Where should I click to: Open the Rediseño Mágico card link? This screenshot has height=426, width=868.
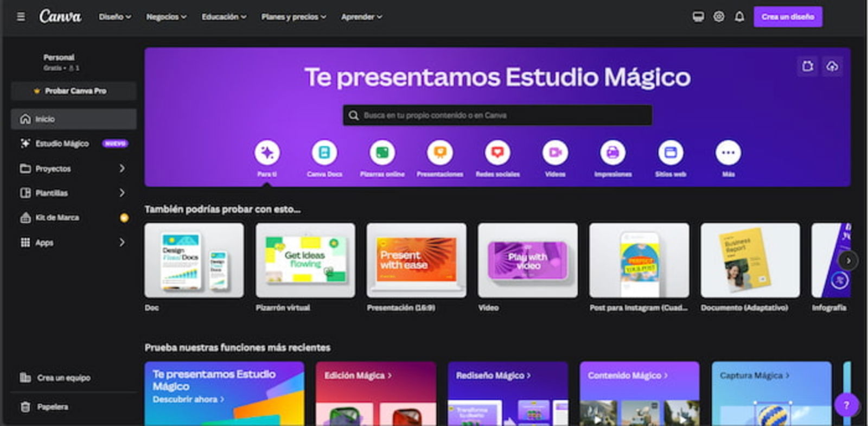pos(493,376)
